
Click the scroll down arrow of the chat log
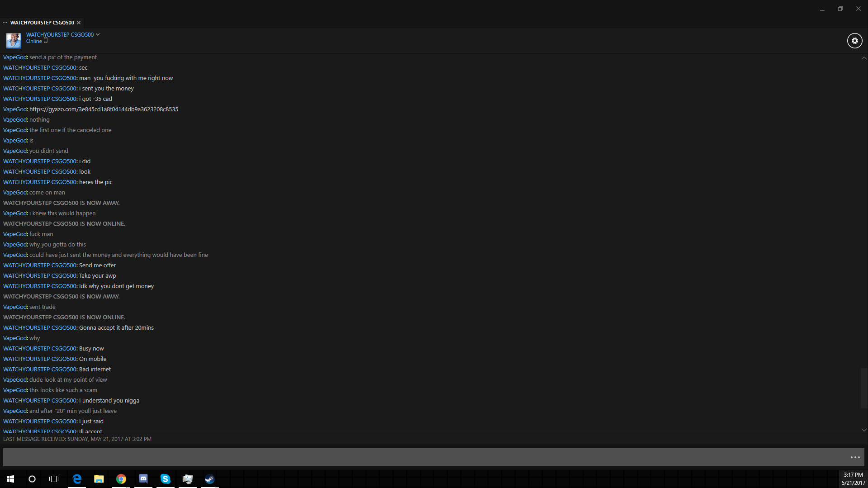click(864, 430)
